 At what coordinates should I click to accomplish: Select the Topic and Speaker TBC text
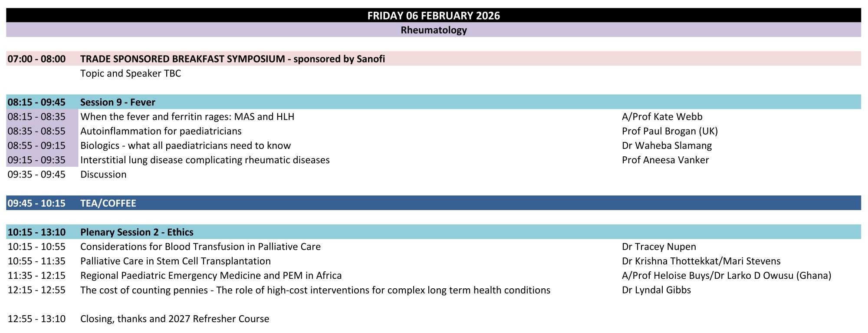coord(131,73)
